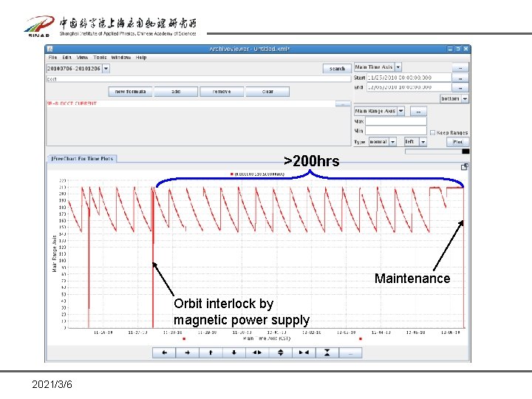Open the File menu
The height and width of the screenshot is (399, 532).
tap(52, 58)
